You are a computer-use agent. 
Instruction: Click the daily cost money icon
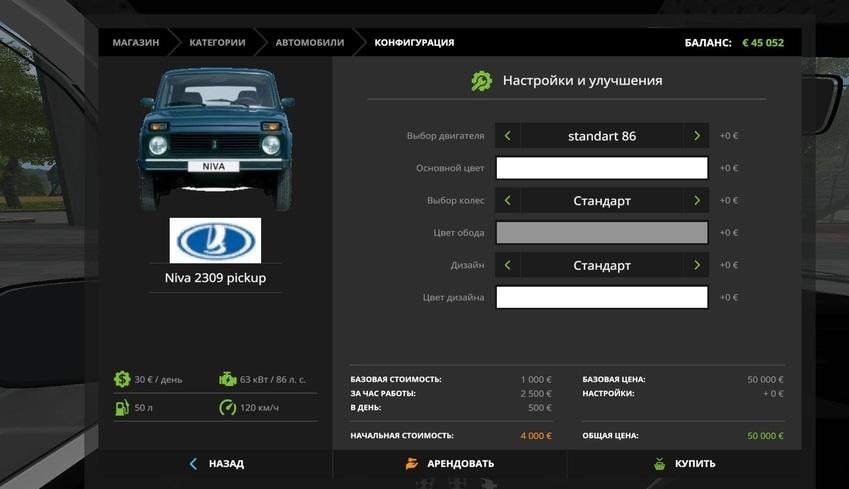tap(122, 379)
